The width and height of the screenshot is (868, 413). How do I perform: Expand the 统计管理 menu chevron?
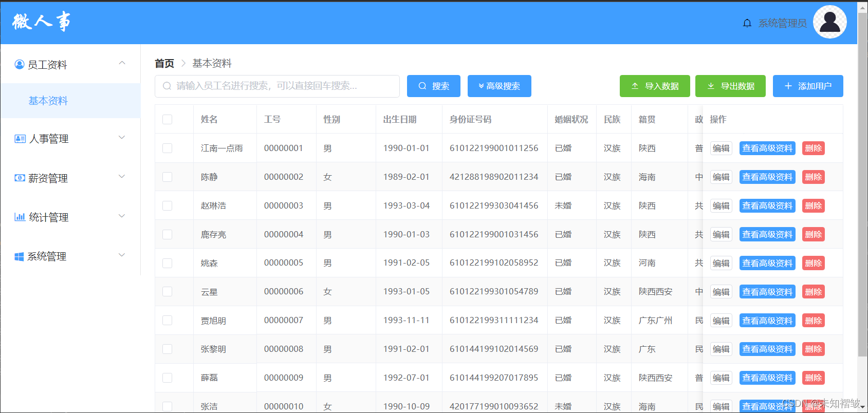(122, 216)
